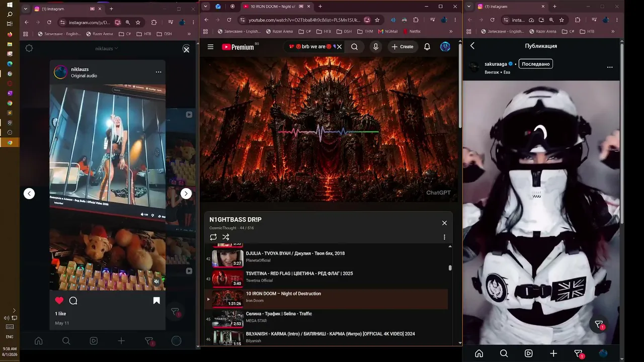Open Home in right Instagram window
The width and height of the screenshot is (644, 362).
point(479,353)
